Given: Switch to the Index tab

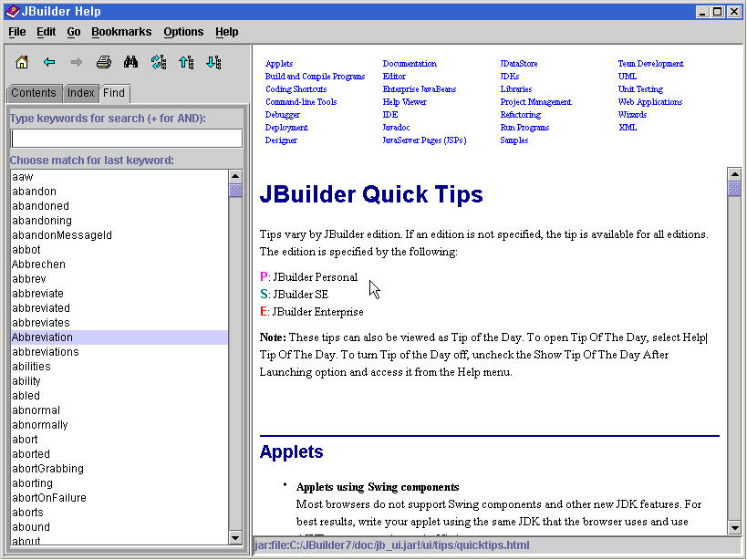Looking at the screenshot, I should coord(80,93).
